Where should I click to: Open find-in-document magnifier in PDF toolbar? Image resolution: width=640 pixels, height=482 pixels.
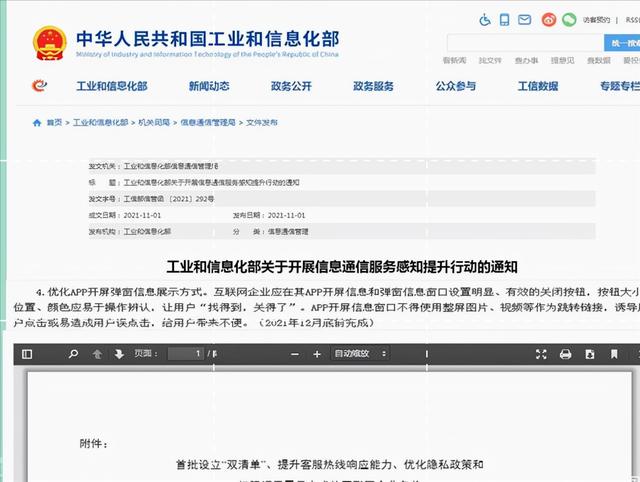(x=73, y=354)
